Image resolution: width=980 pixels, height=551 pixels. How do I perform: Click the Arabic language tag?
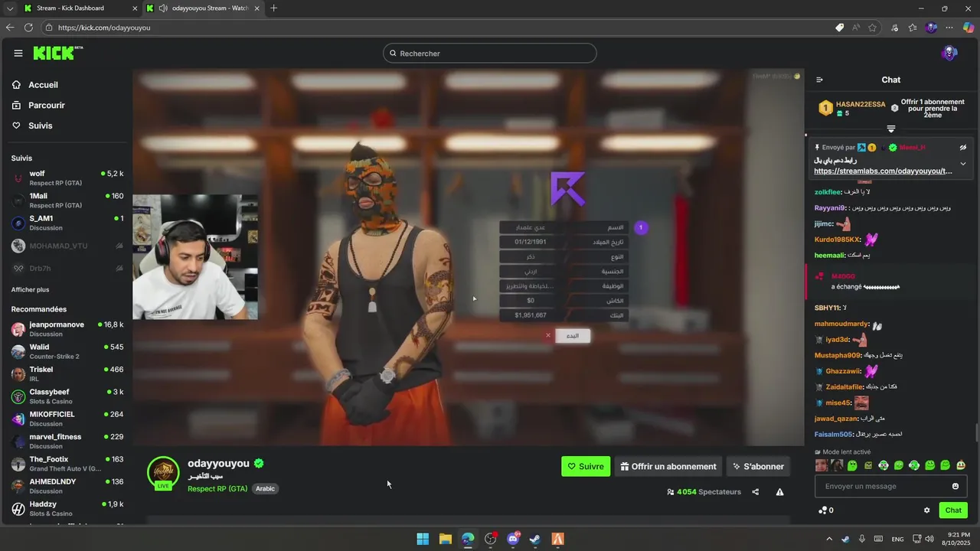pyautogui.click(x=265, y=489)
